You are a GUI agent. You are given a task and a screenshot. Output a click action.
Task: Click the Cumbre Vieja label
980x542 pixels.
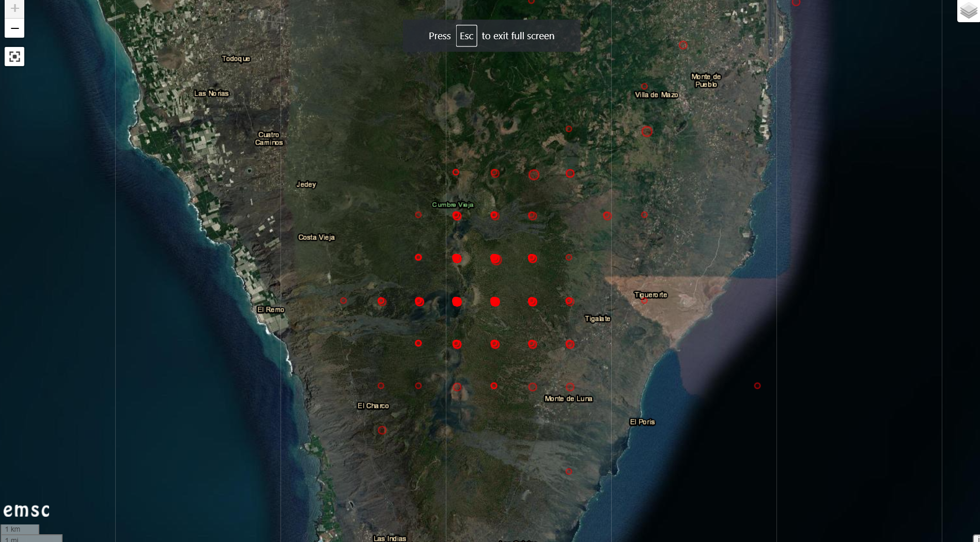click(453, 205)
